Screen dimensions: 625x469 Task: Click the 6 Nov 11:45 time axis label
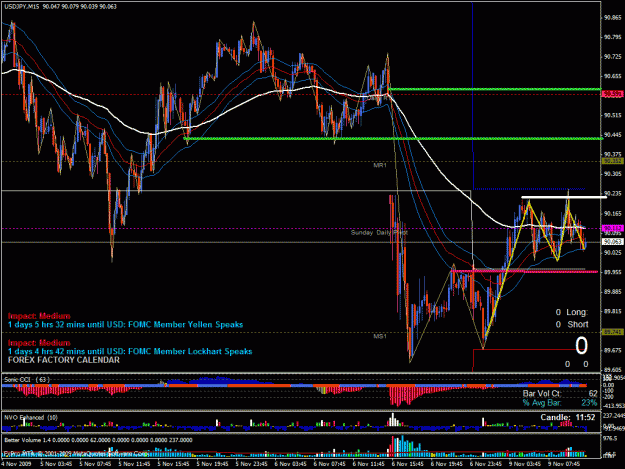(x=368, y=464)
